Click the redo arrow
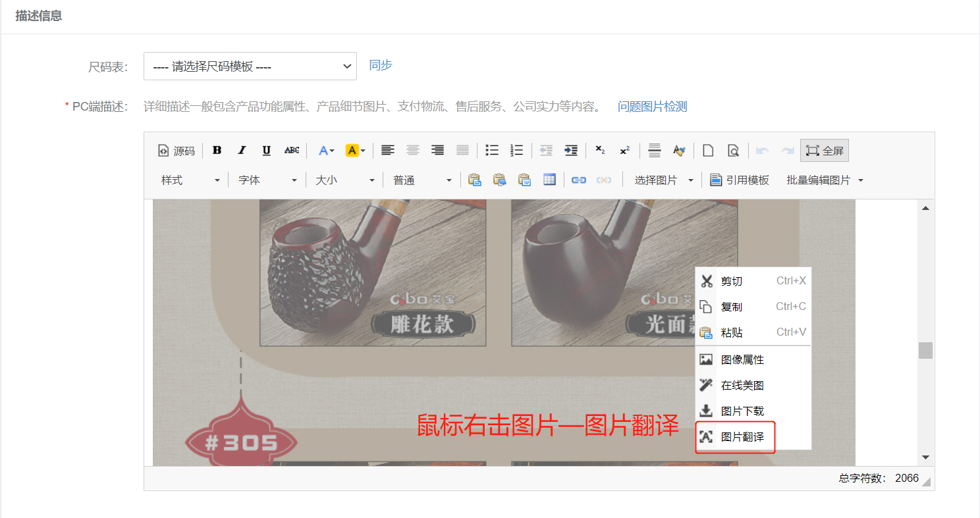The height and width of the screenshot is (518, 980). 787,151
